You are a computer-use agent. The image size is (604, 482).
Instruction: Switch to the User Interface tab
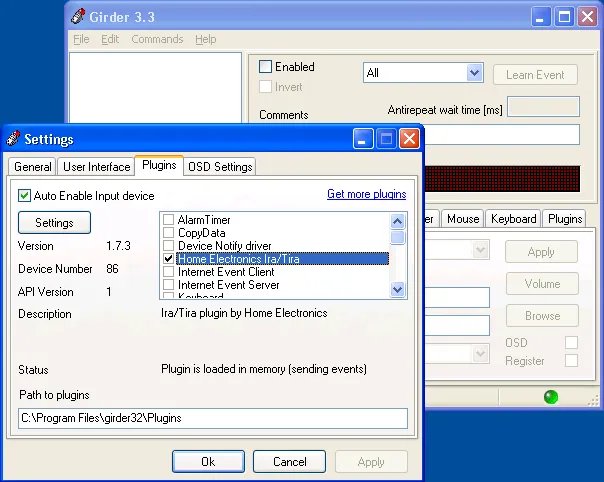coord(96,167)
